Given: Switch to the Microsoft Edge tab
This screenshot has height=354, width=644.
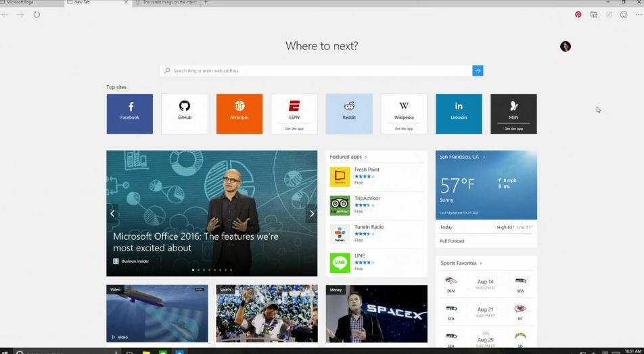Looking at the screenshot, I should click(x=32, y=2).
